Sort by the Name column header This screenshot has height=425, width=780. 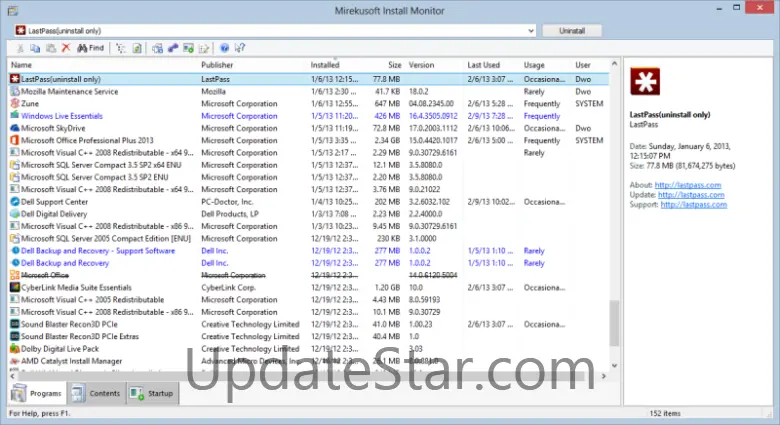pyautogui.click(x=21, y=65)
